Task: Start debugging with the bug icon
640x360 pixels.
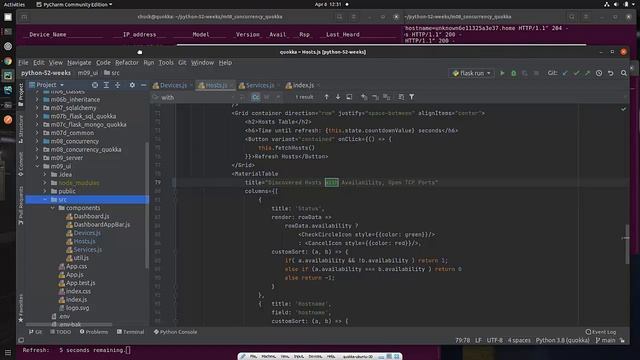Action: click(x=513, y=73)
